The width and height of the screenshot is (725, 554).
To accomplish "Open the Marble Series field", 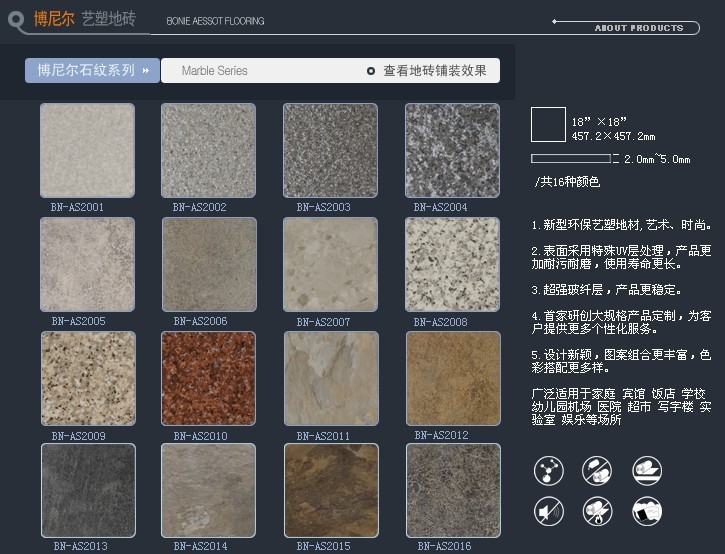I will point(215,71).
